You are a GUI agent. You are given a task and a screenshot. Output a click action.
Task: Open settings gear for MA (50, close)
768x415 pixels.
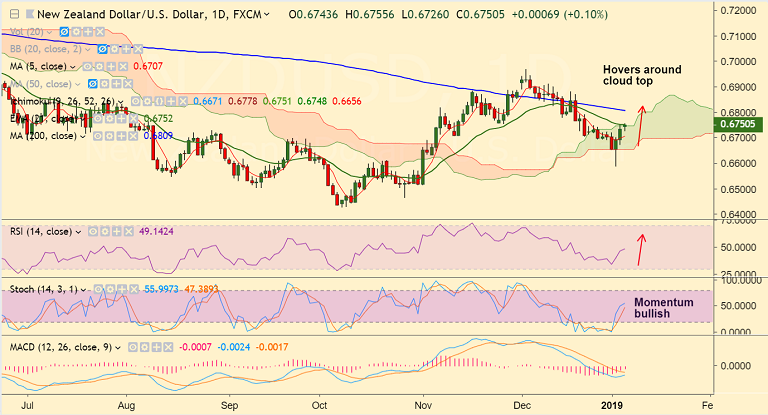click(x=104, y=84)
